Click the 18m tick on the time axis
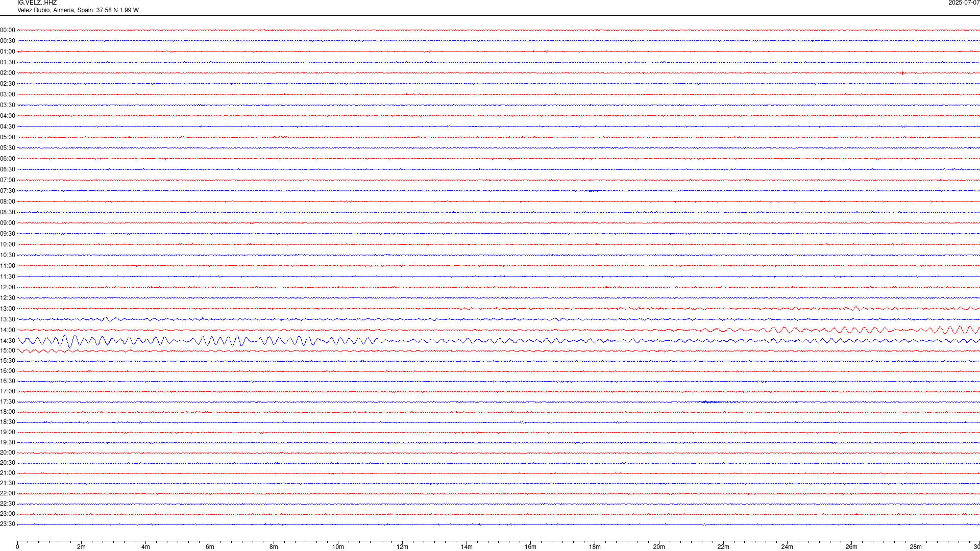Image resolution: width=980 pixels, height=551 pixels. click(x=595, y=547)
